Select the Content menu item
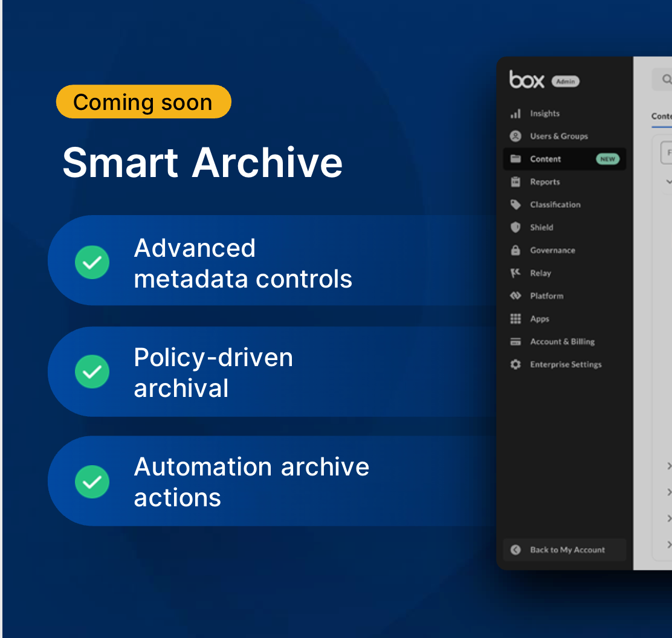Image resolution: width=672 pixels, height=638 pixels. (564, 159)
